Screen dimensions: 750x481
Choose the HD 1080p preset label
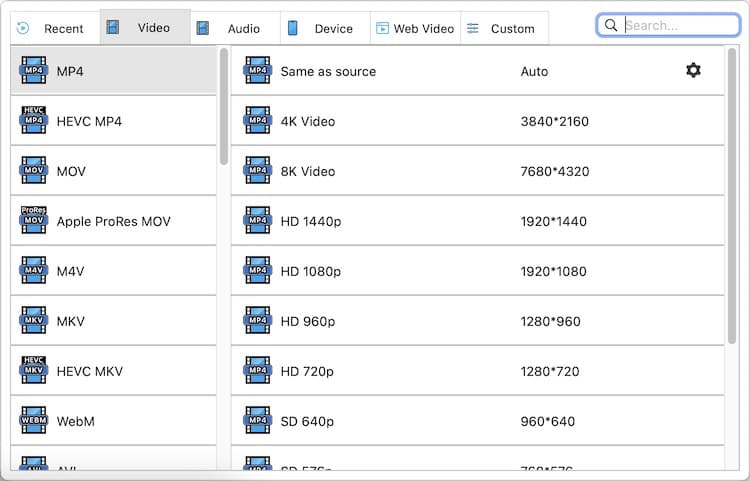coord(310,272)
